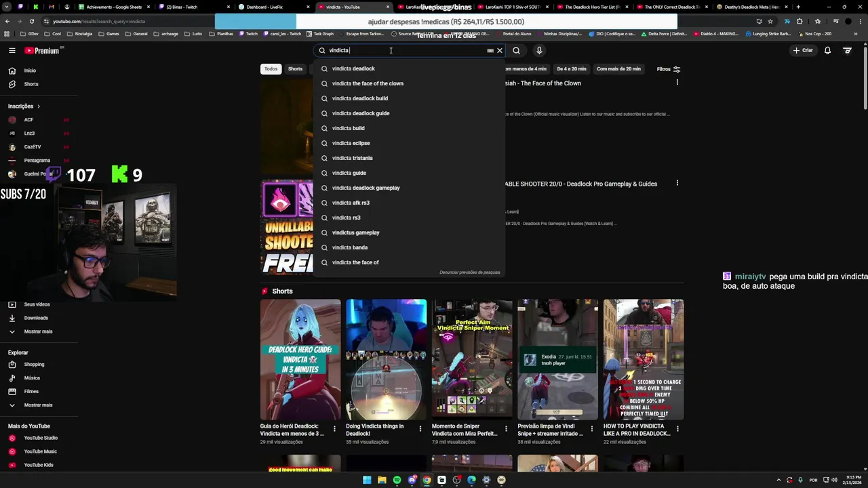Open 'Doing Vindicta things in Deadlock' short thumbnail
This screenshot has width=868, height=488.
[386, 359]
